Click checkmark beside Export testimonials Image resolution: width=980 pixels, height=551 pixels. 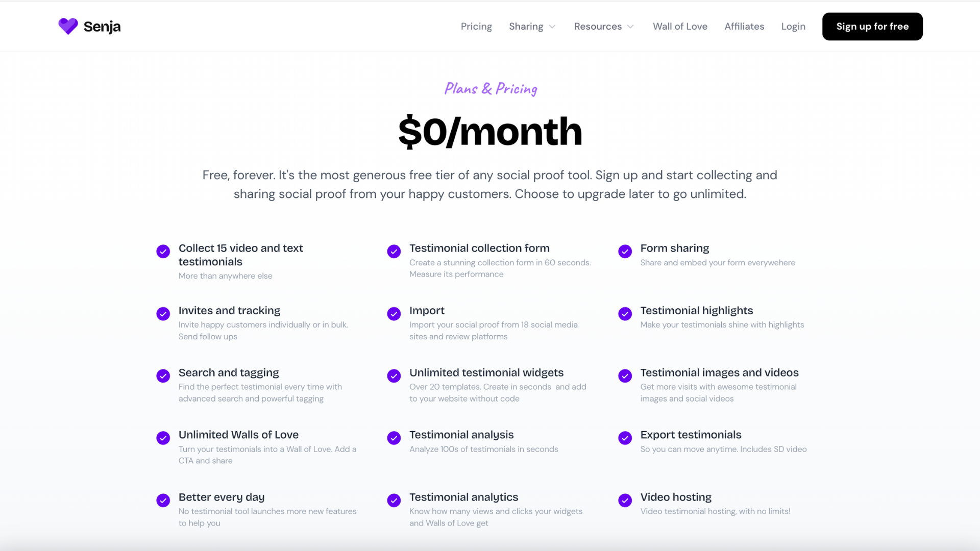[625, 438]
